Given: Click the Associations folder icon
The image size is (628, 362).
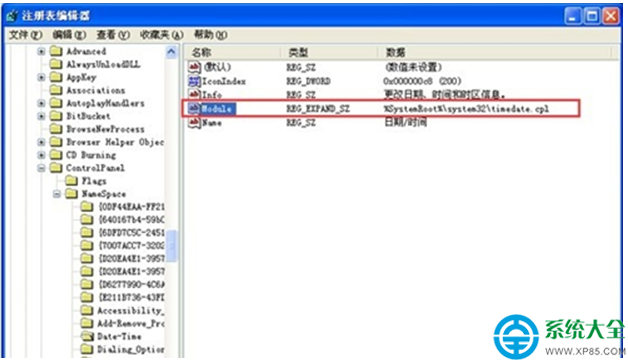Looking at the screenshot, I should [56, 90].
